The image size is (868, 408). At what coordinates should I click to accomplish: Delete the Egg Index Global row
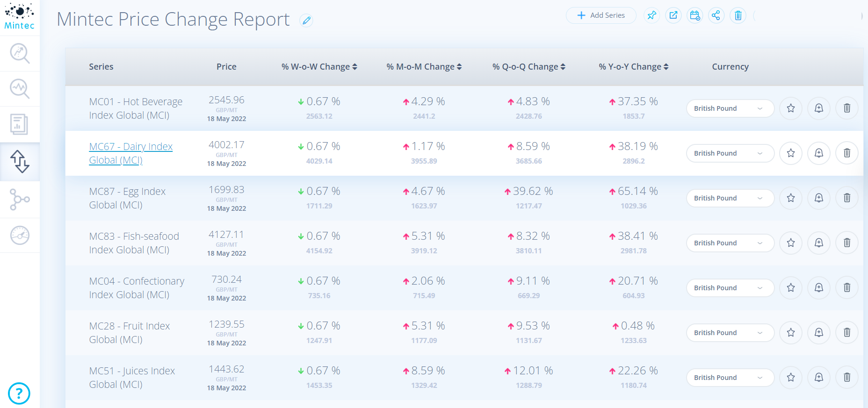pos(846,198)
